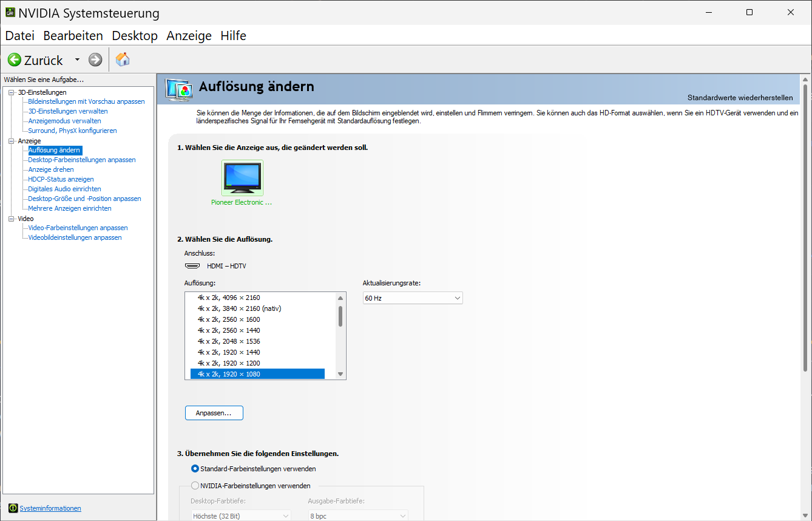Minimize the NVIDIA Systemsteuerung window
Screen dimensions: 812x521
click(x=708, y=12)
